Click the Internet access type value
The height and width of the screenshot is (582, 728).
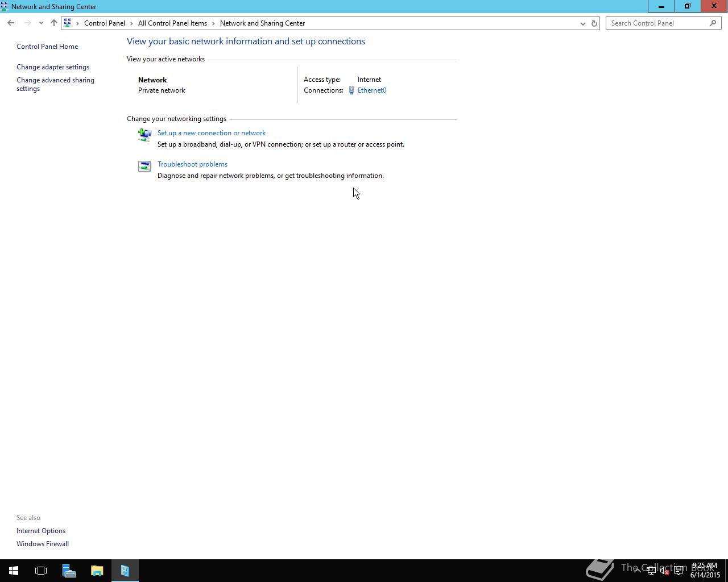369,80
